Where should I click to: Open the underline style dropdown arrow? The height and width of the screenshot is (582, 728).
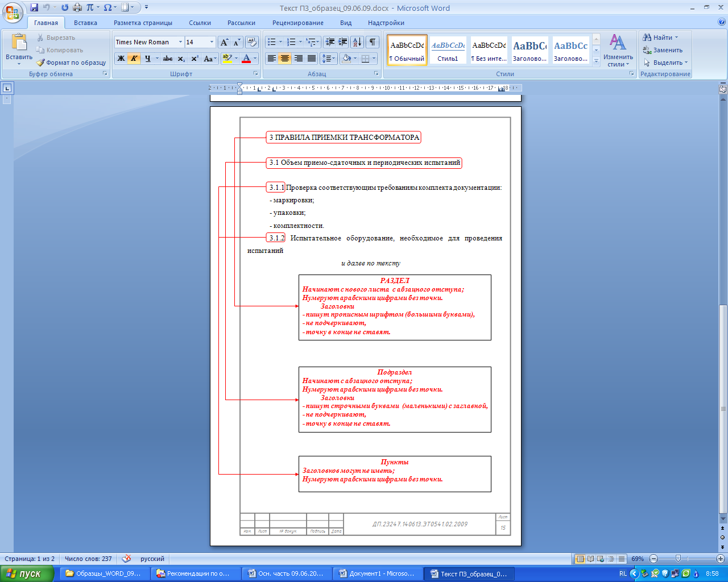[156, 59]
